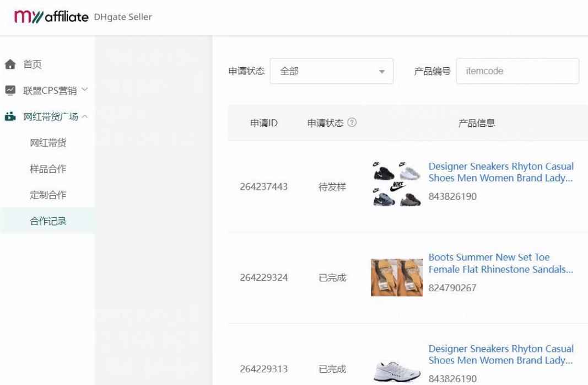Collapse the 网红带货广场 menu chevron
588x385 pixels.
85,116
